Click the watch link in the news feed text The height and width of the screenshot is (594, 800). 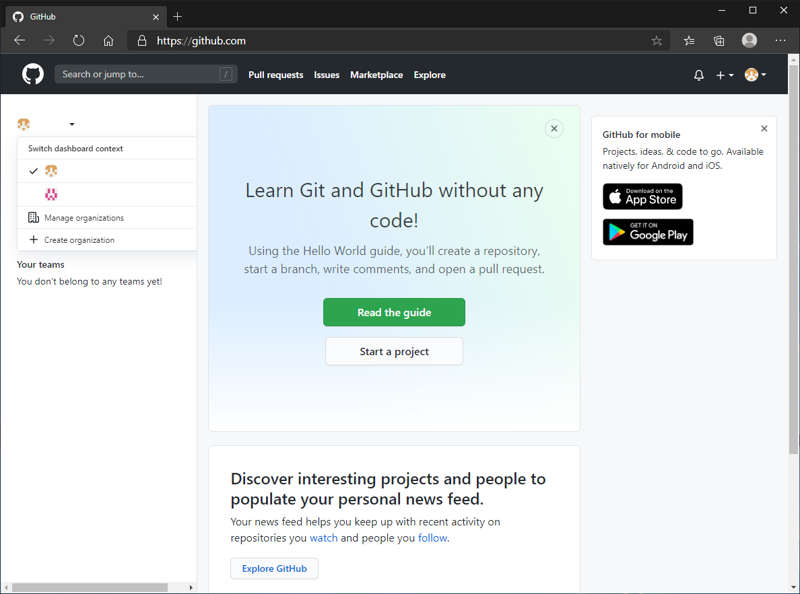tap(323, 537)
